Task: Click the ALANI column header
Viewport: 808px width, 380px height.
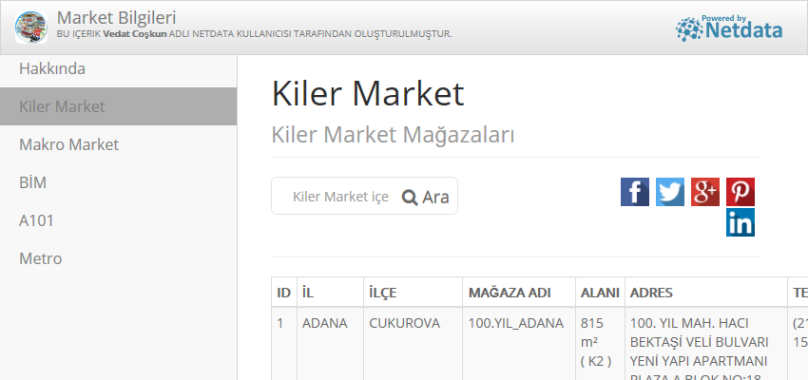Action: pos(600,293)
